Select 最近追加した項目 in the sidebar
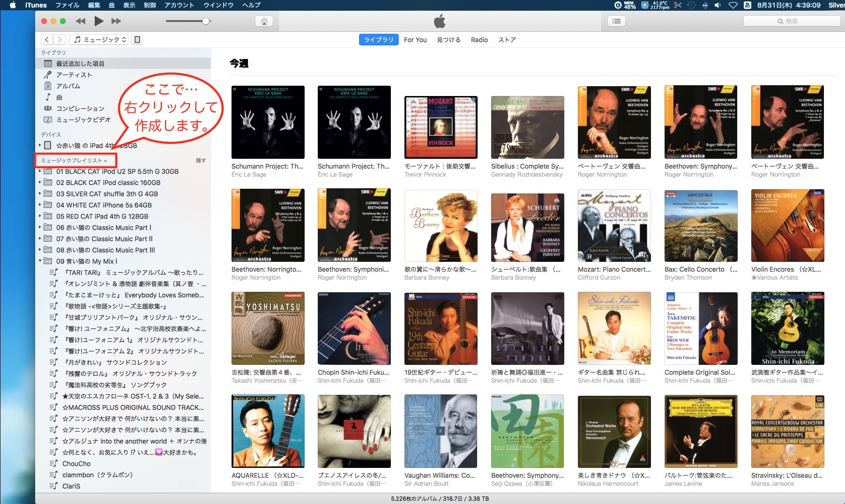The height and width of the screenshot is (504, 845). [123, 64]
